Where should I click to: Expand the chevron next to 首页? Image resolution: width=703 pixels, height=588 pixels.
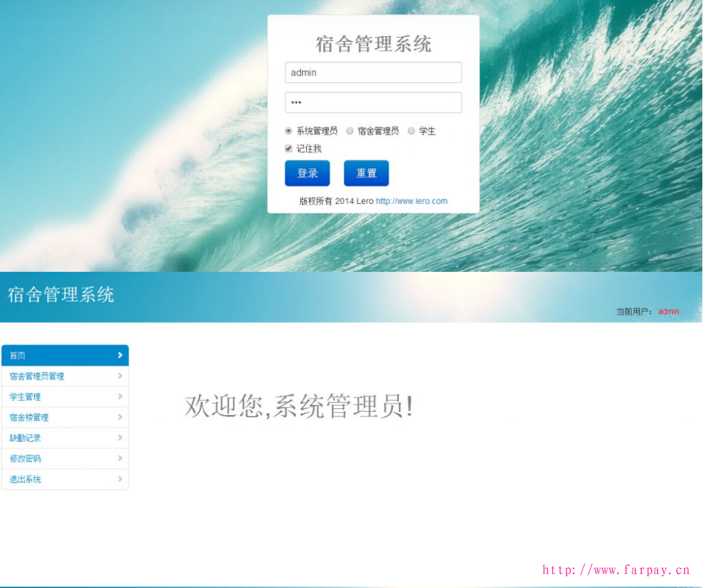(x=121, y=355)
